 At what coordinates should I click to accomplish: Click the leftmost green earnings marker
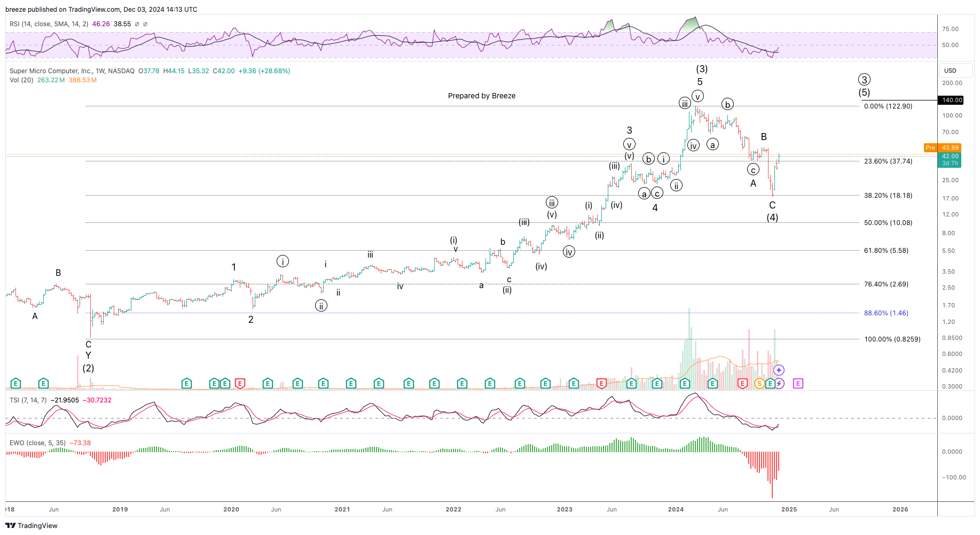[x=15, y=383]
